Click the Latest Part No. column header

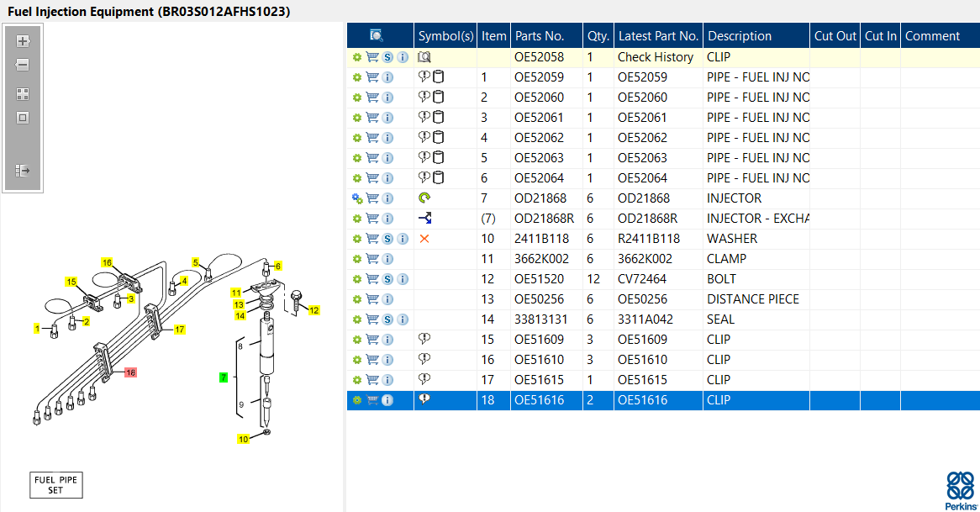pyautogui.click(x=657, y=36)
